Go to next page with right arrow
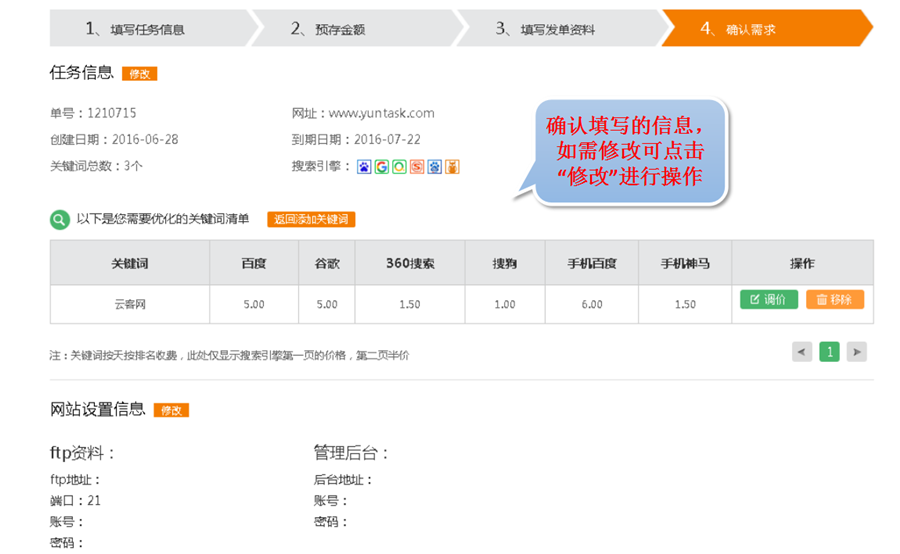Screen dimensions: 900x554 pos(856,351)
